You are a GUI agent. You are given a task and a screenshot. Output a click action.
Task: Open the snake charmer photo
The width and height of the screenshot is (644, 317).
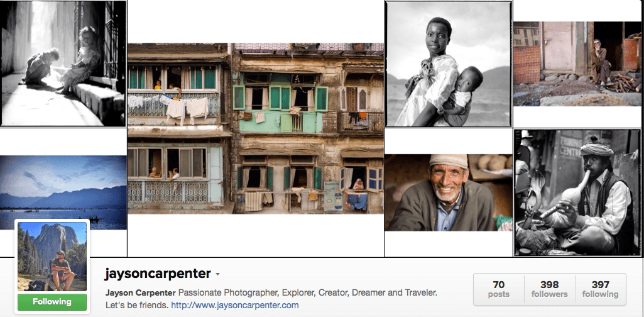point(577,192)
